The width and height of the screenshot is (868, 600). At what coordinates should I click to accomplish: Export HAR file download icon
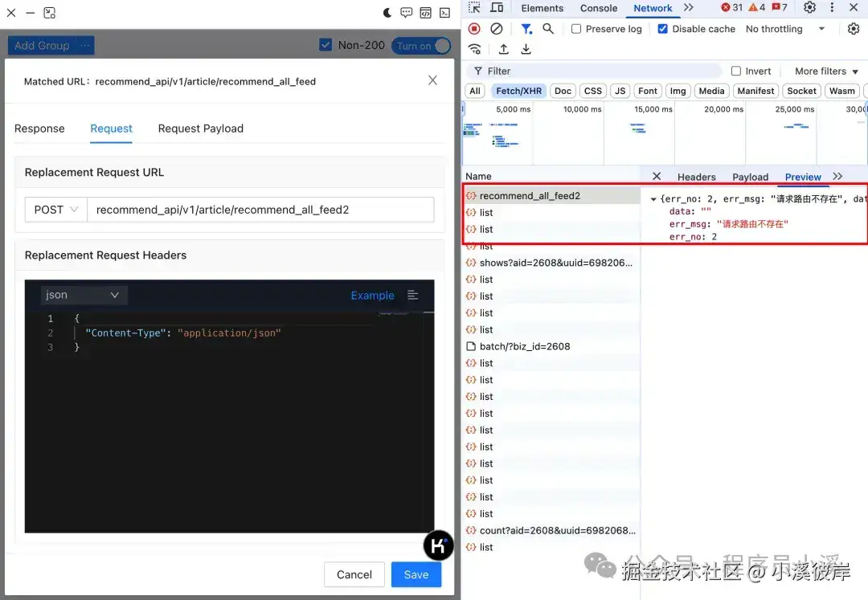526,49
